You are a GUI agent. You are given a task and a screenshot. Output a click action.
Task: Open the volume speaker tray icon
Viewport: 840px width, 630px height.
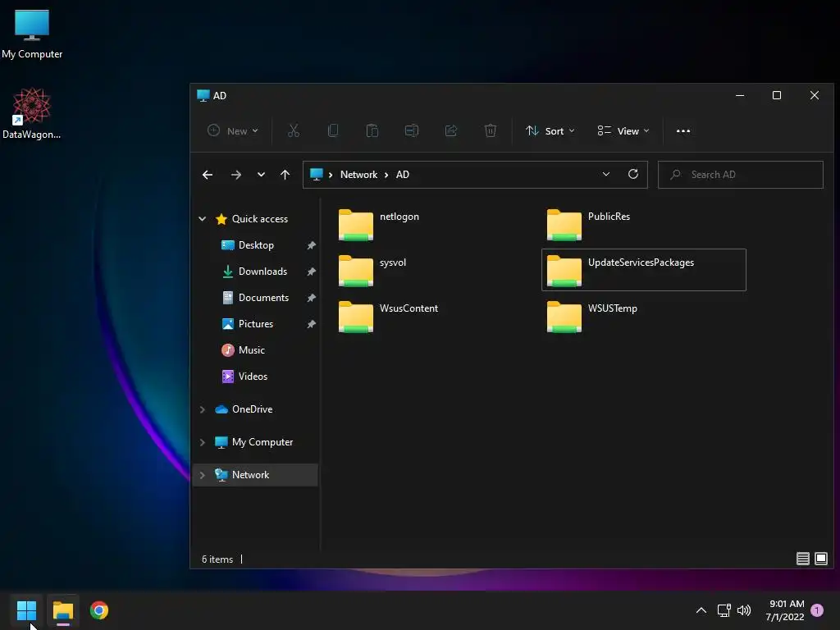pos(743,610)
